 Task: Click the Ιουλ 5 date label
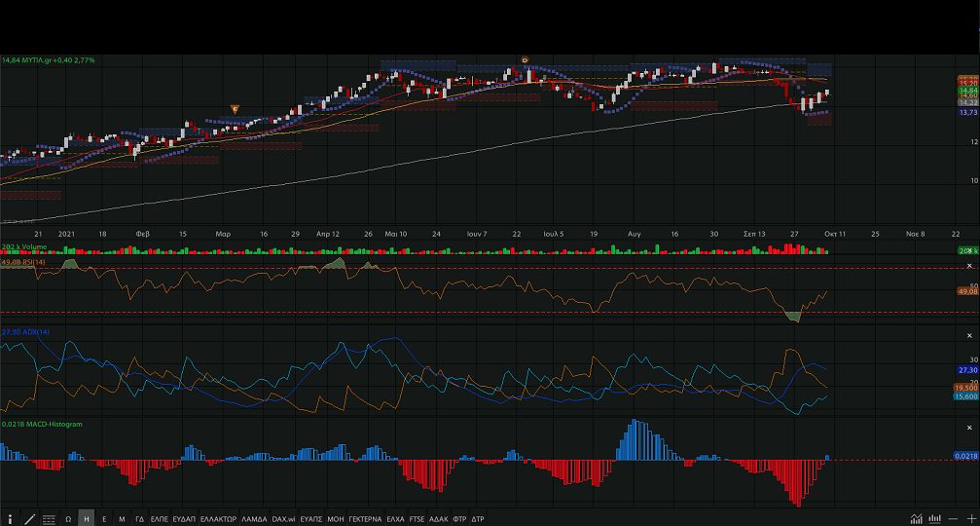(554, 234)
